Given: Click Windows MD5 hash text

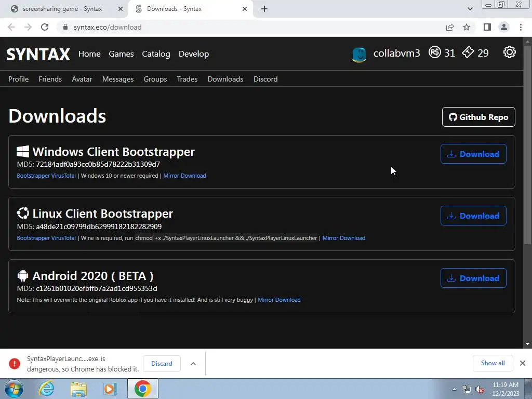Looking at the screenshot, I should pyautogui.click(x=98, y=164).
